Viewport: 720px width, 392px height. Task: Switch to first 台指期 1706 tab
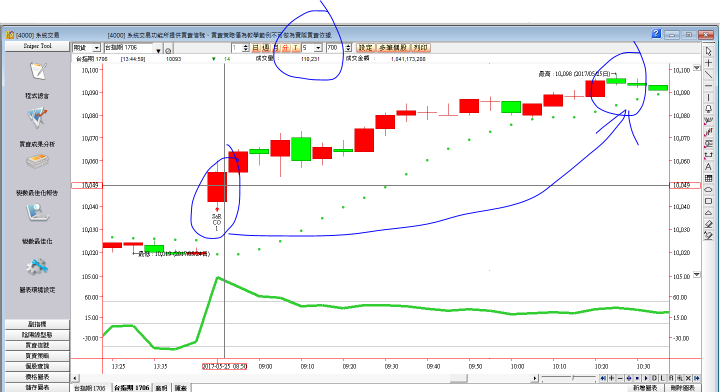click(91, 388)
